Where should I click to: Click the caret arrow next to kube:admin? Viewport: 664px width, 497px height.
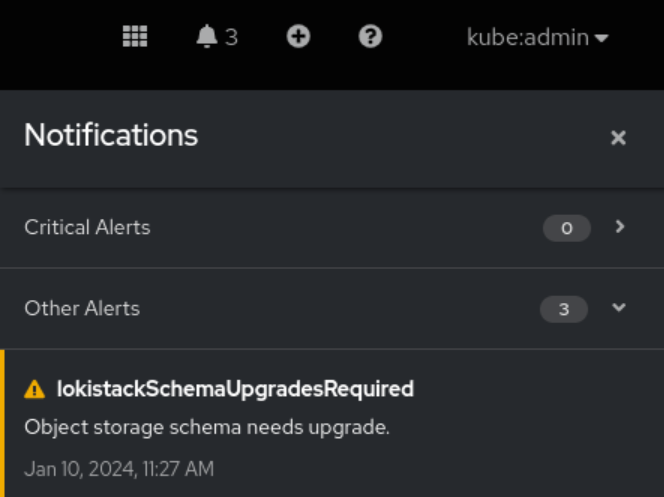pos(601,39)
